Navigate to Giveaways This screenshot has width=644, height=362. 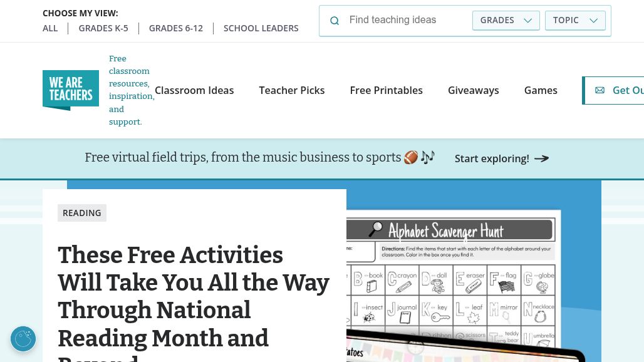474,90
